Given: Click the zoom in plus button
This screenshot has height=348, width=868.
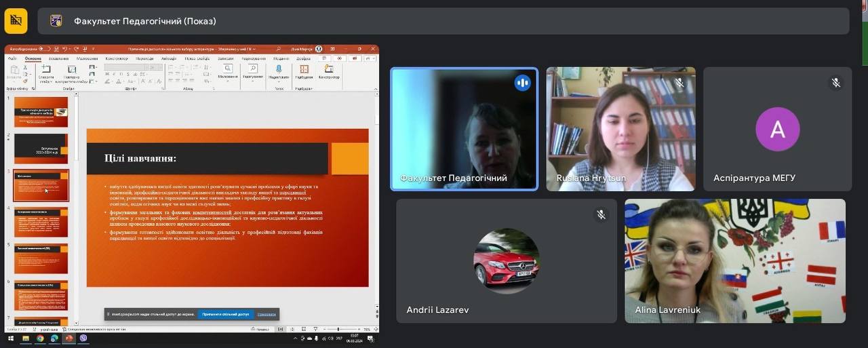Looking at the screenshot, I should click(x=359, y=329).
